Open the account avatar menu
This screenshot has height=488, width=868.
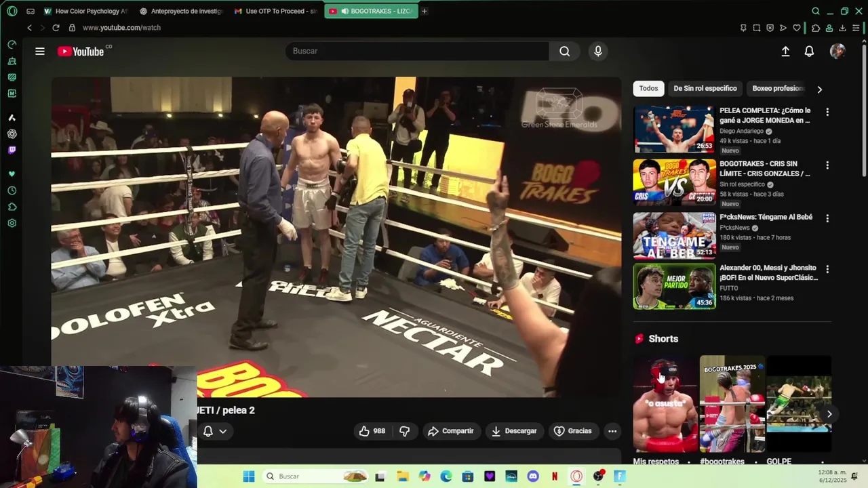click(837, 52)
